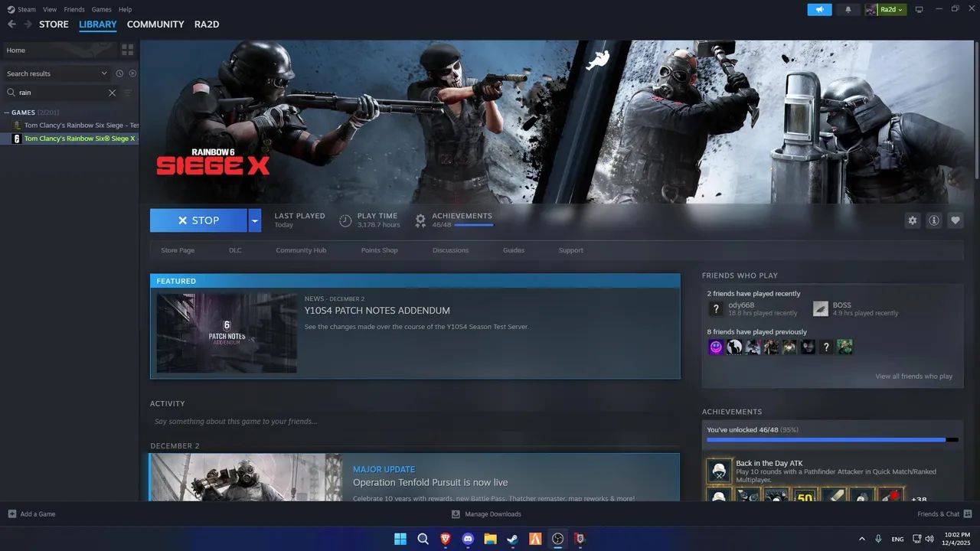Open the Points Shop link

380,250
